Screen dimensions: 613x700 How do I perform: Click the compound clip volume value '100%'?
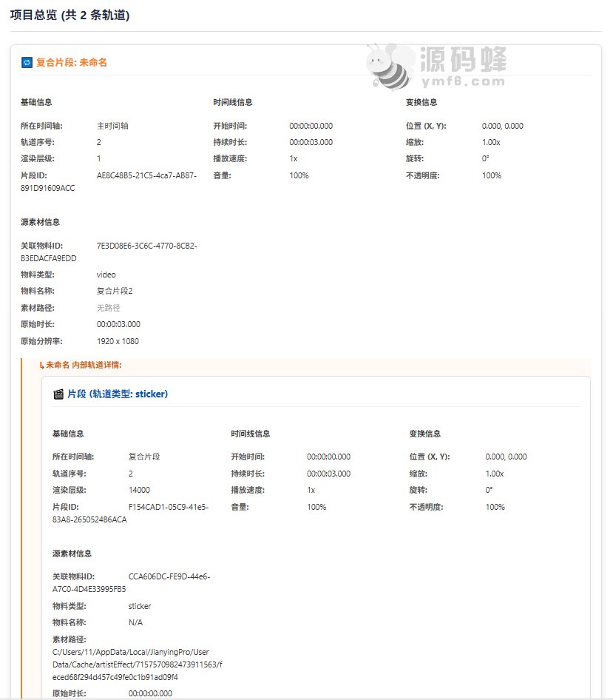[x=299, y=175]
